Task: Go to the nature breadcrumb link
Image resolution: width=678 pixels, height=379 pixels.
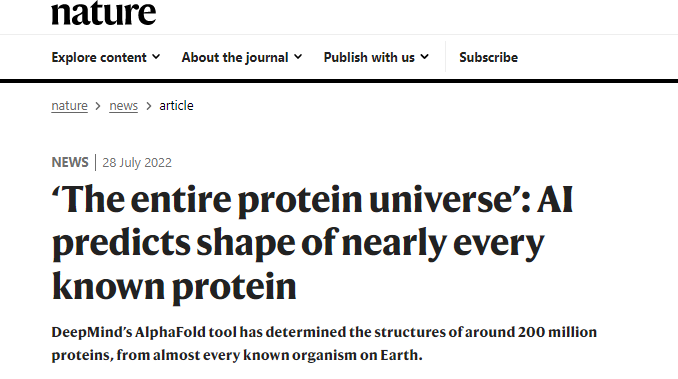Action: point(69,106)
